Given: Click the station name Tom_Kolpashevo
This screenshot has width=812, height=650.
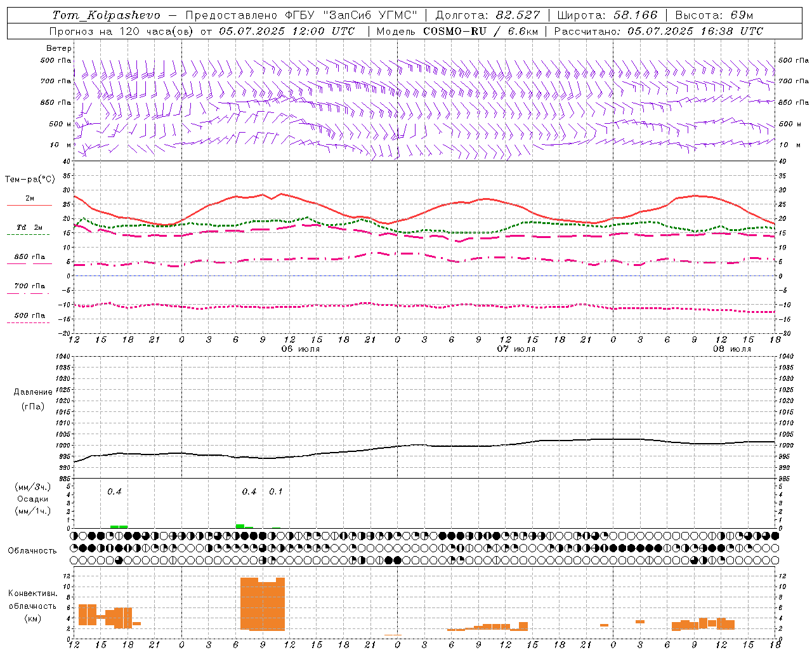Looking at the screenshot, I should point(106,15).
